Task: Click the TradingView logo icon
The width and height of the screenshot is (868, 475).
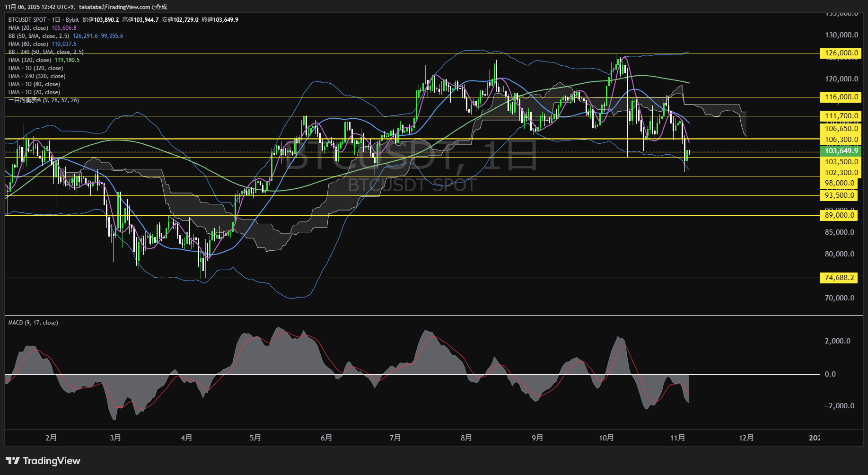Action: coord(13,461)
